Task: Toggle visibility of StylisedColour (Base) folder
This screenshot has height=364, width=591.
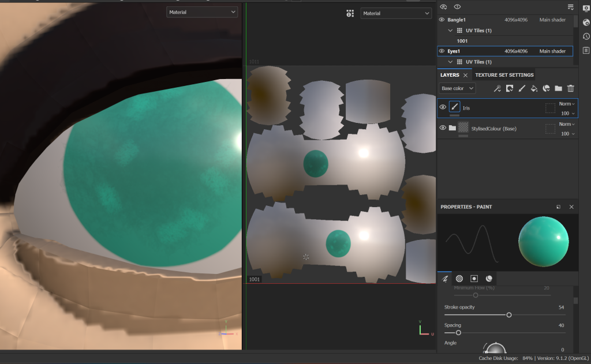Action: [x=443, y=127]
